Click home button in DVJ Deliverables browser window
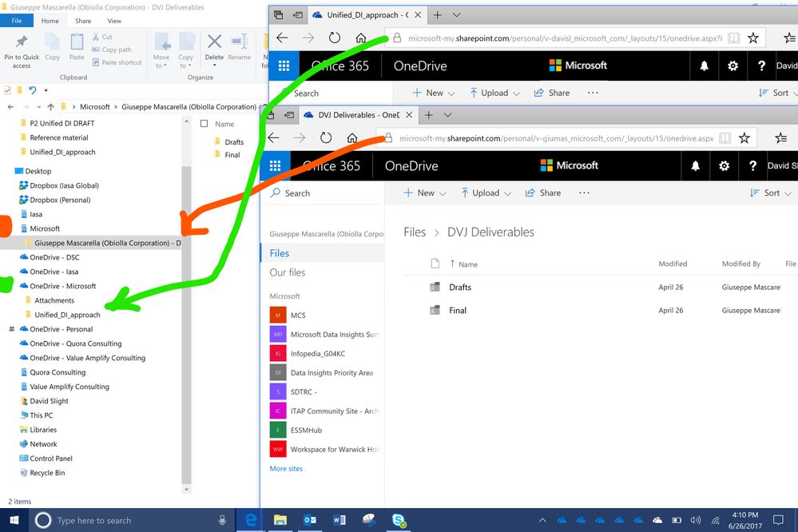 coord(351,138)
